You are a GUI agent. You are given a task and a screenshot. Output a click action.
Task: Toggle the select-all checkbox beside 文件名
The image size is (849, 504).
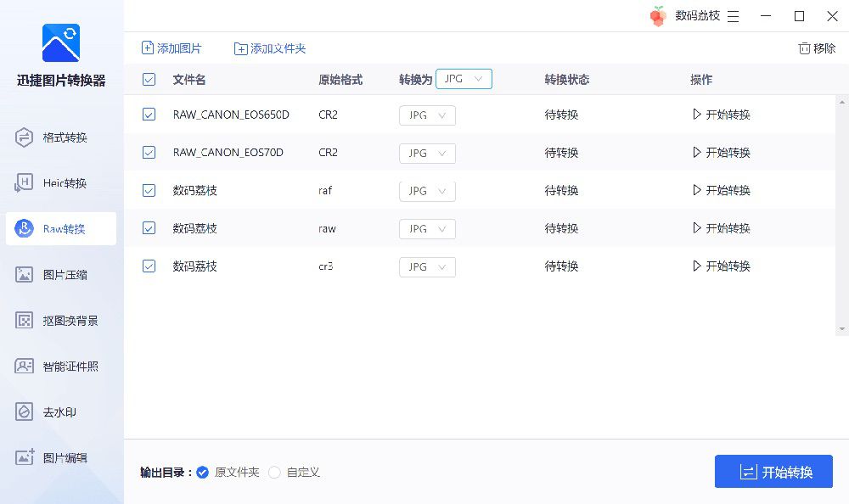pos(149,80)
